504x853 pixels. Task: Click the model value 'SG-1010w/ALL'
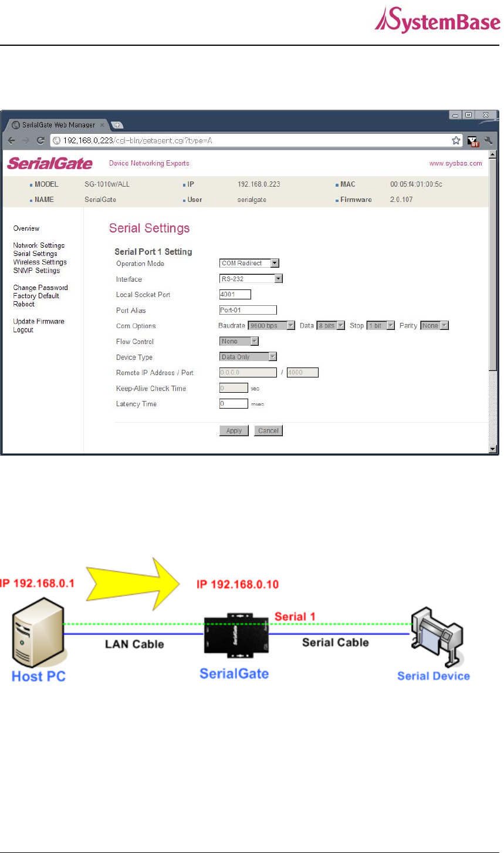click(x=107, y=184)
